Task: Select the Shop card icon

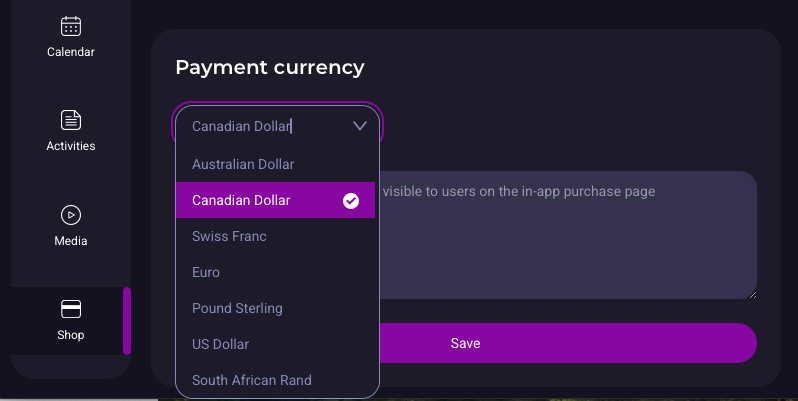Action: [x=71, y=309]
